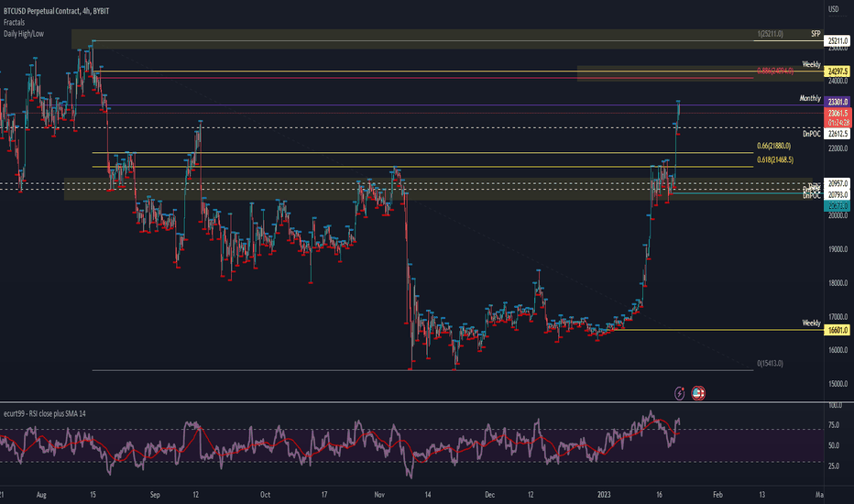Viewport: 854px width, 504px height.
Task: Select the Daily High/Low indicator label
Action: pyautogui.click(x=24, y=34)
